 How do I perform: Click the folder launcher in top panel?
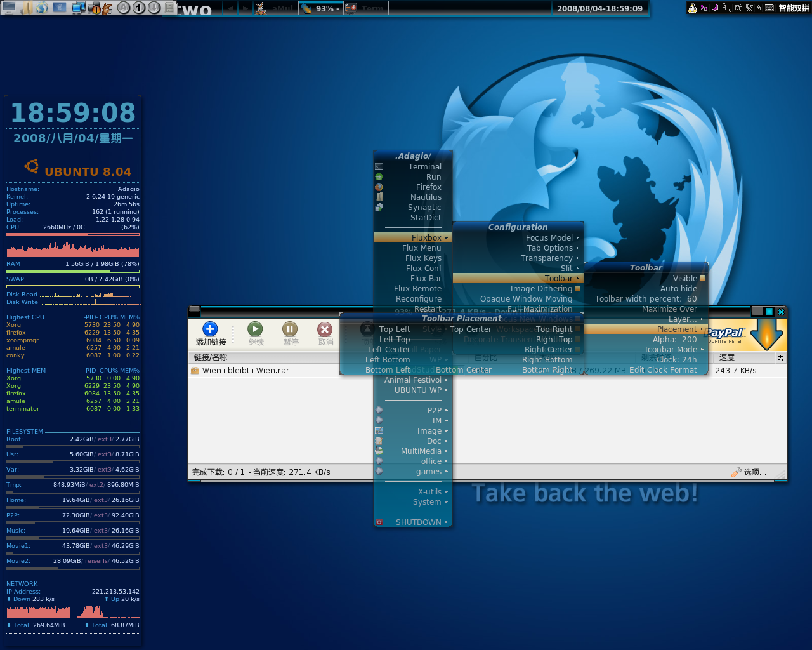26,8
